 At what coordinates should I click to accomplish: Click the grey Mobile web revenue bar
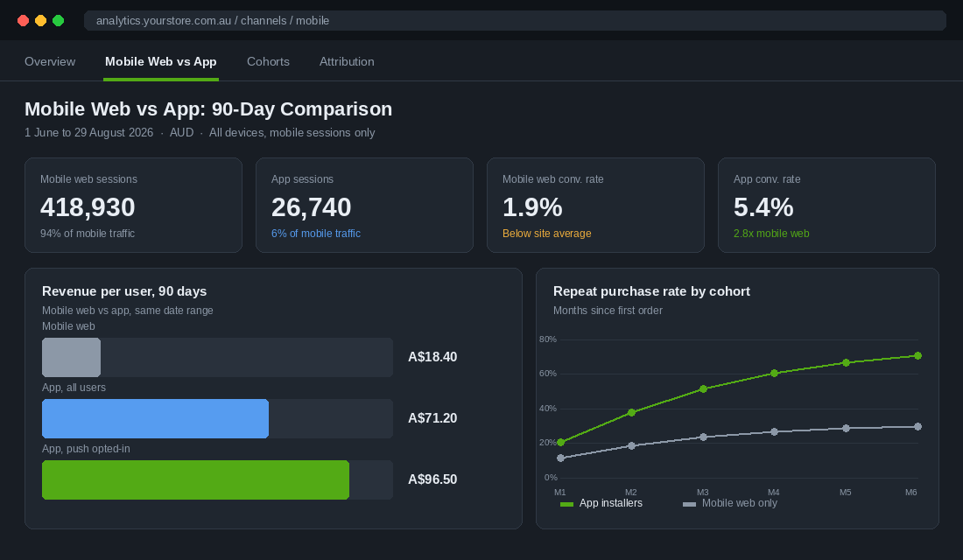click(71, 357)
